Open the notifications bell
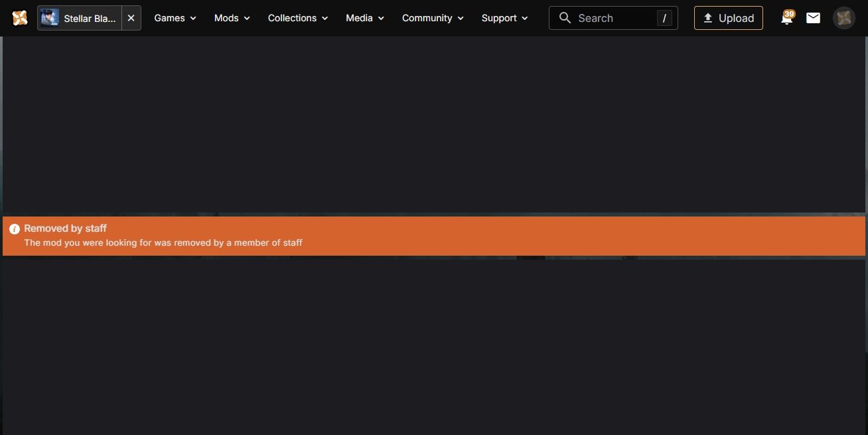 [786, 19]
